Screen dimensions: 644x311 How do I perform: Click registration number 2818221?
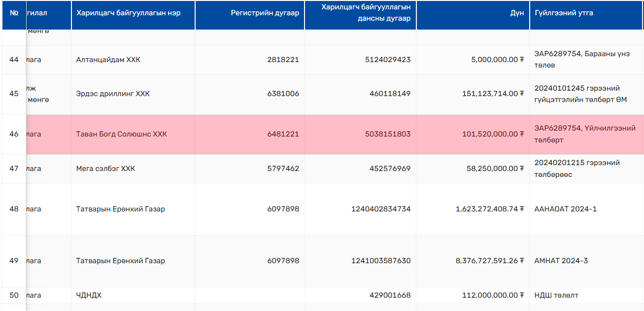(283, 60)
